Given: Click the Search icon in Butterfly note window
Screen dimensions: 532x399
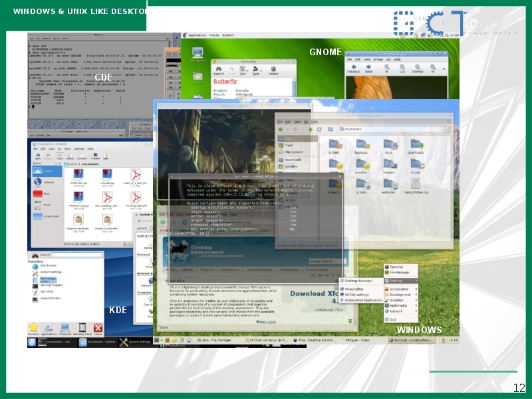Looking at the screenshot, I should [220, 70].
